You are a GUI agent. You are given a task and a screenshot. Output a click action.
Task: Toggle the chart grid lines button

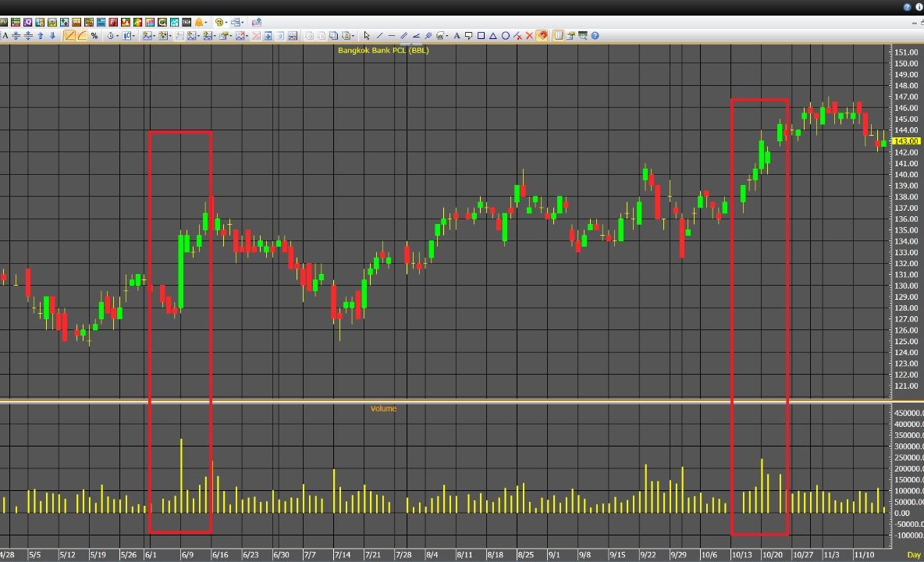[558, 36]
